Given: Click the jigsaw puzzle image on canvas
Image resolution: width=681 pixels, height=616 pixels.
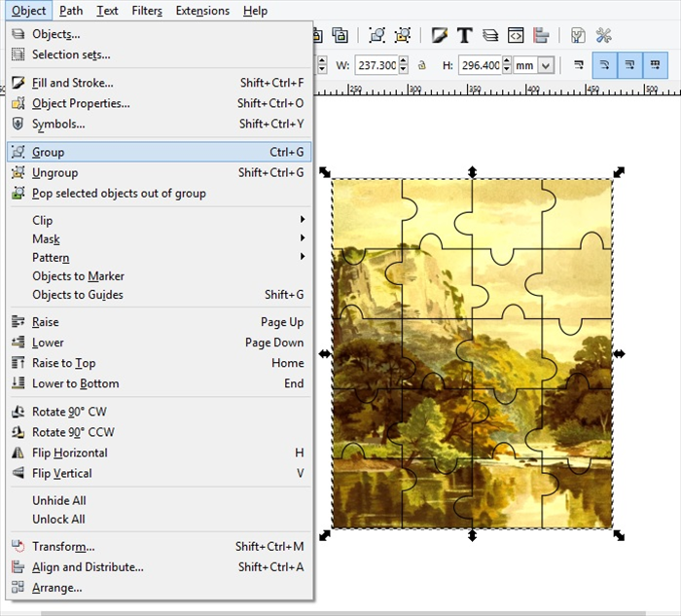Looking at the screenshot, I should coord(472,353).
